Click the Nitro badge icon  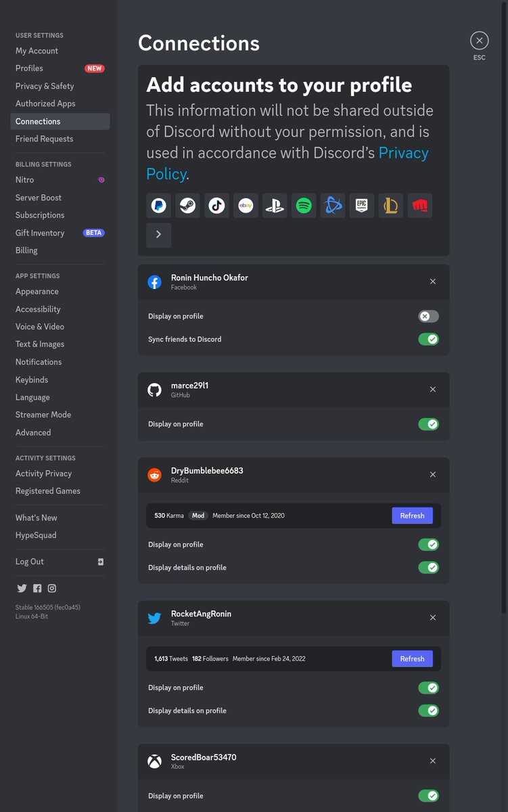click(x=101, y=180)
